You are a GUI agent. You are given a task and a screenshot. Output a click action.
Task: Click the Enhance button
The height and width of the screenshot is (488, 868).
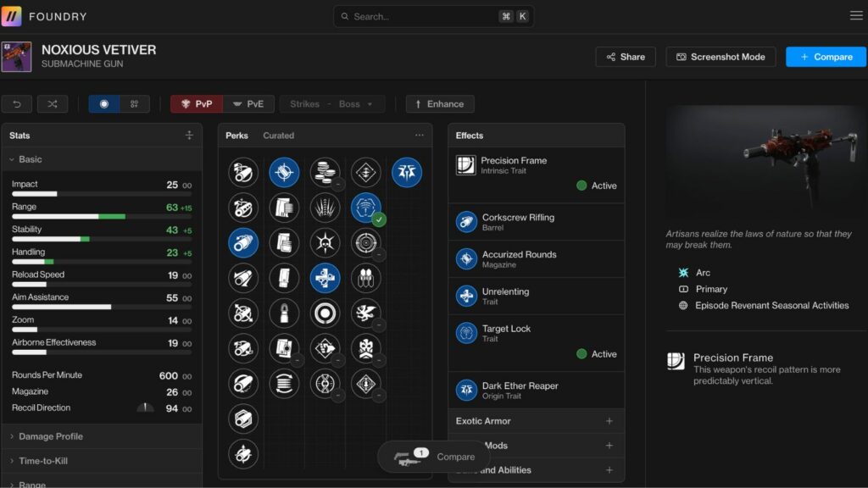point(440,104)
